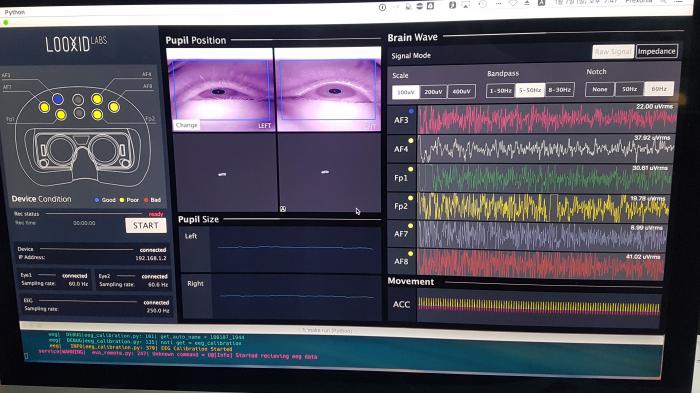Click the Device Condition heading
700x393 pixels.
pyautogui.click(x=41, y=199)
